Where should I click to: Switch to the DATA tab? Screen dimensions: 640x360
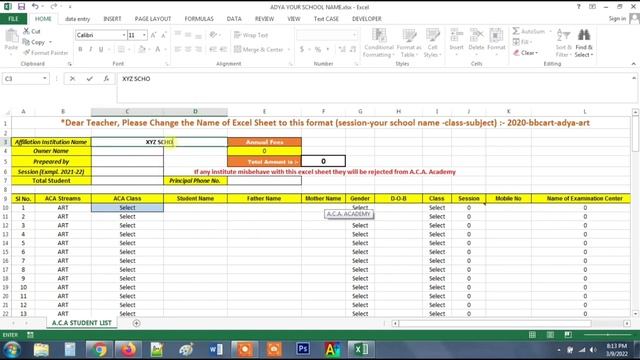tap(234, 19)
